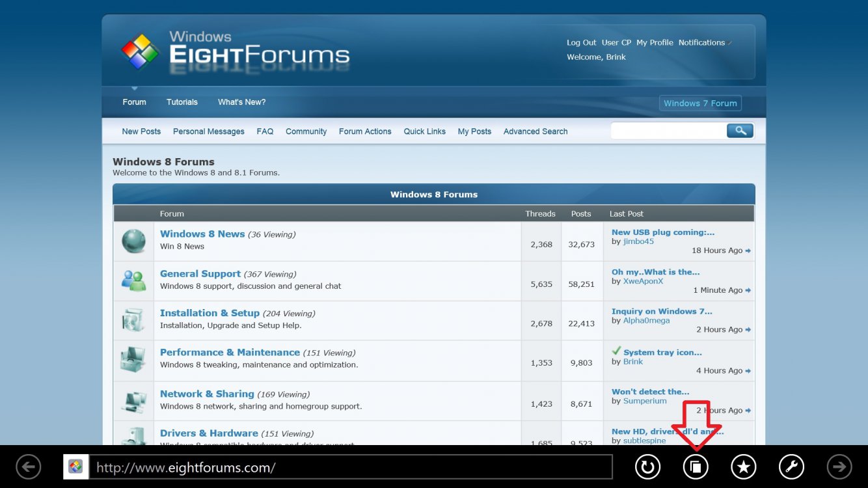Open the Tabs icon in bottom bar
The image size is (868, 488).
coord(696,467)
